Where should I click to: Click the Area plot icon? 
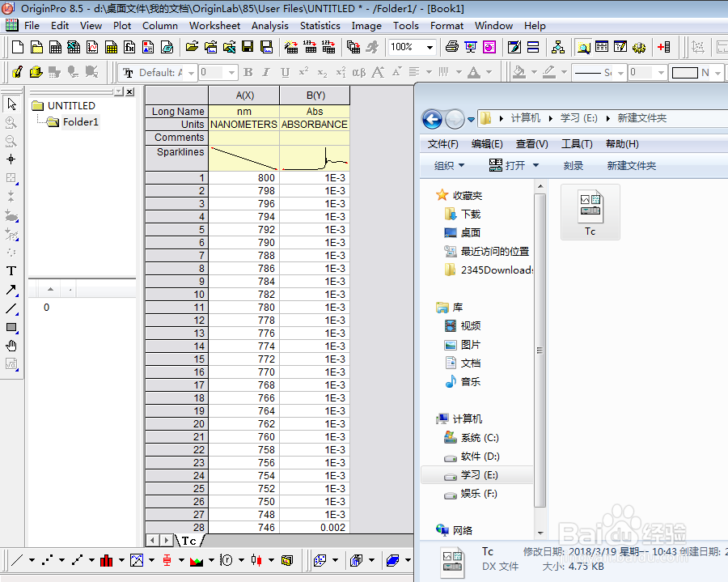tap(197, 560)
